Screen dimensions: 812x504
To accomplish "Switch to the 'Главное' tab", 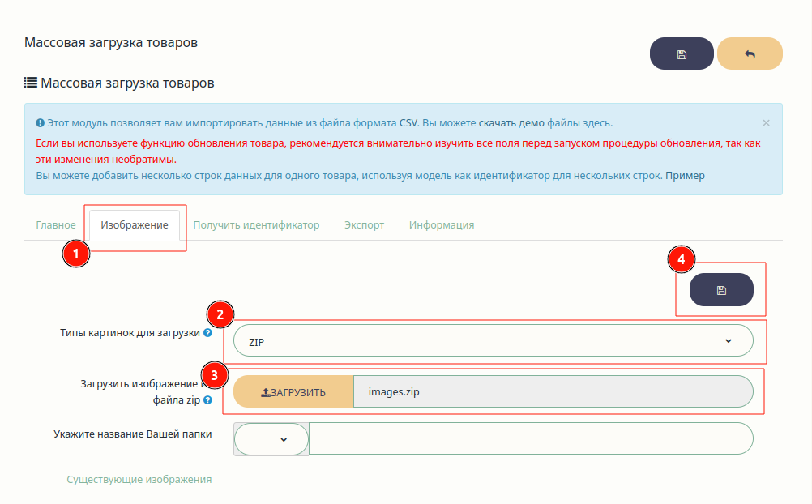I will point(56,225).
